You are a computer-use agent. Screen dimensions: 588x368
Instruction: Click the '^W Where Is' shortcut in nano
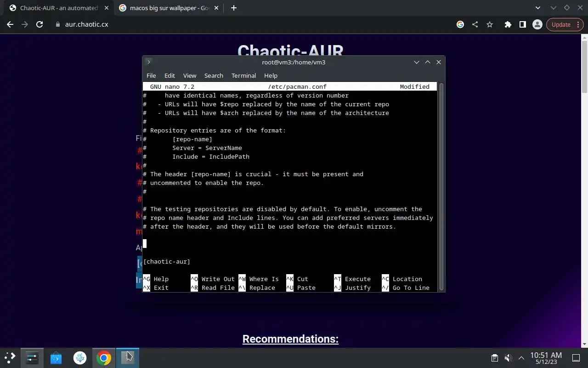click(259, 279)
